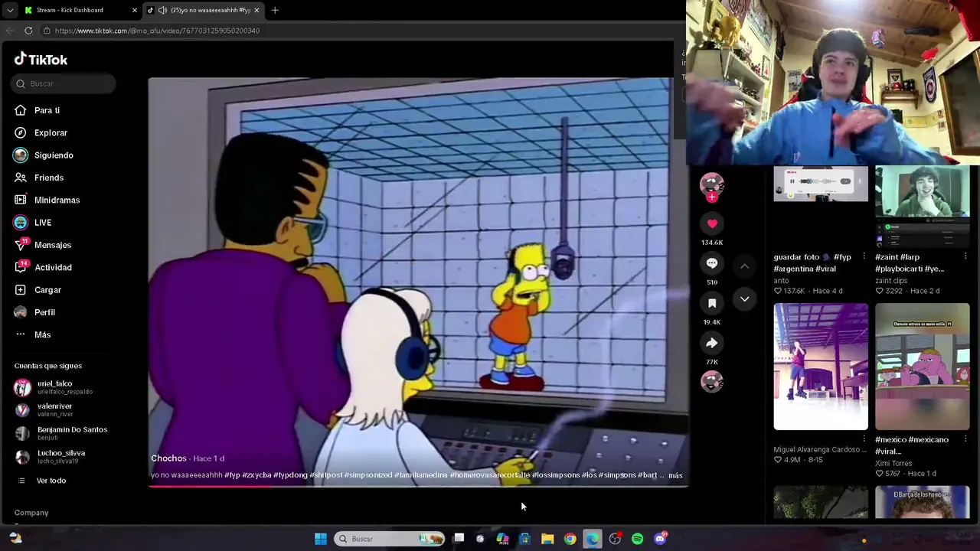Viewport: 980px width, 551px height.
Task: Open Google Chrome from the taskbar
Action: pos(570,539)
